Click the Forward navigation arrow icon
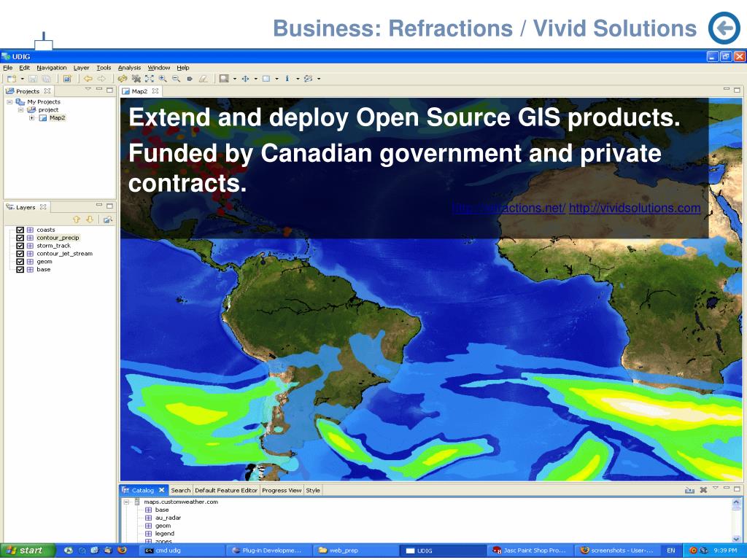 (x=101, y=79)
